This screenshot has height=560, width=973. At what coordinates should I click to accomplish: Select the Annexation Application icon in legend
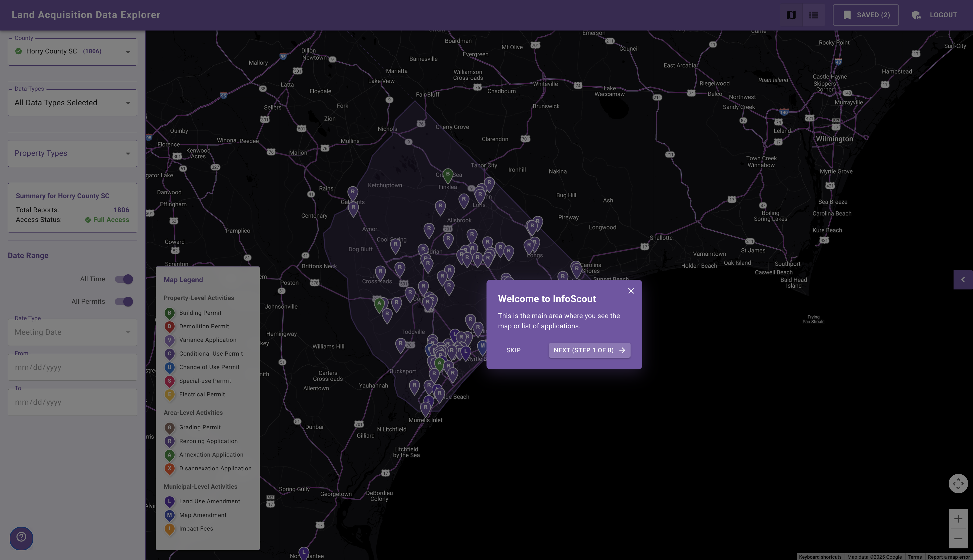(169, 455)
